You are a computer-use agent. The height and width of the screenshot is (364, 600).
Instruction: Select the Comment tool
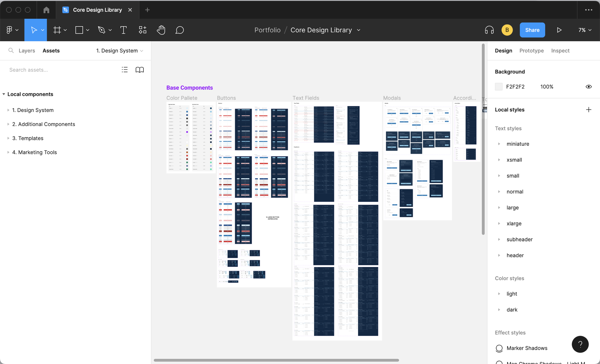pyautogui.click(x=179, y=30)
